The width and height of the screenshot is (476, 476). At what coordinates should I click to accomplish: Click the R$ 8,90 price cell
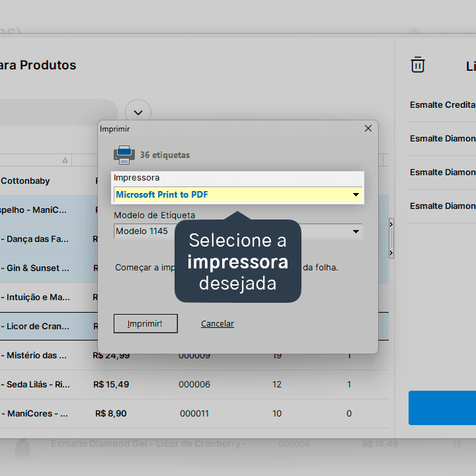coord(111,414)
